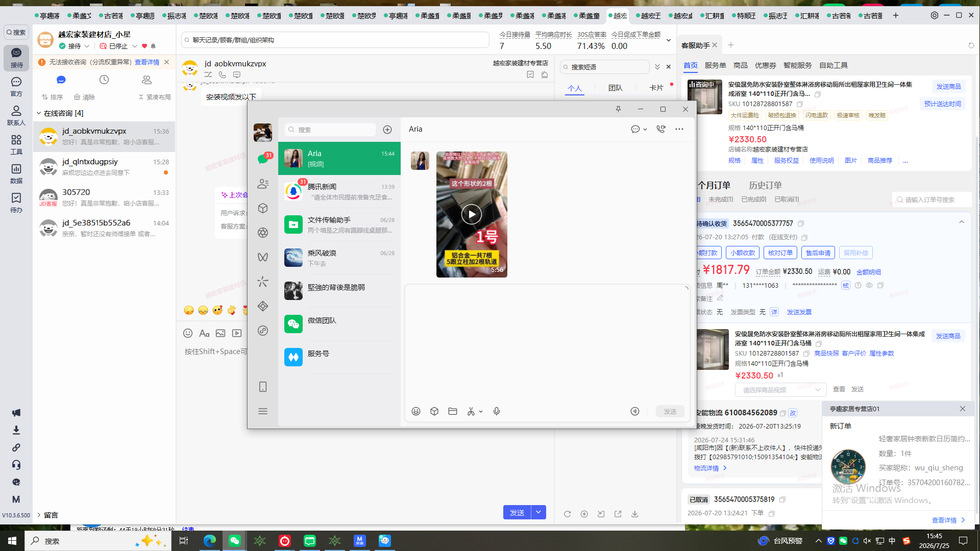980x551 pixels.
Task: Click WeChat phone icon in sidebar
Action: coord(263,387)
